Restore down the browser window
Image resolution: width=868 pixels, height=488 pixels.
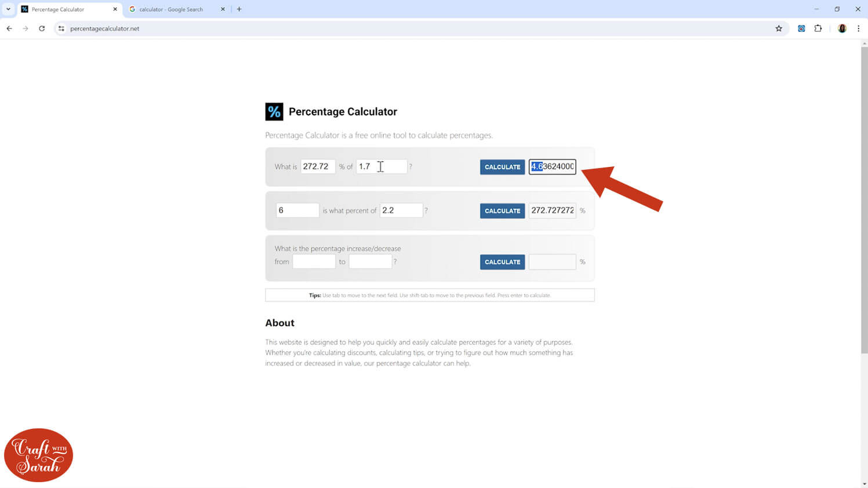point(837,9)
